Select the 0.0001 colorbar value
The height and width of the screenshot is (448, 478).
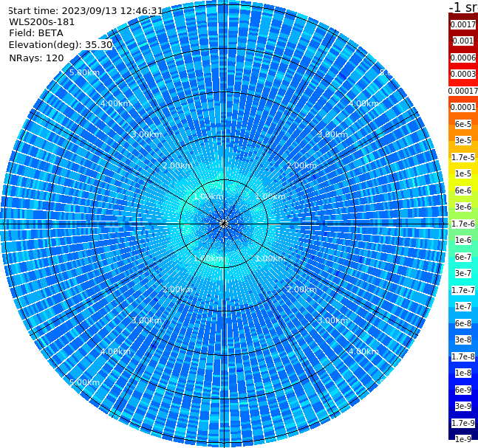[463, 107]
